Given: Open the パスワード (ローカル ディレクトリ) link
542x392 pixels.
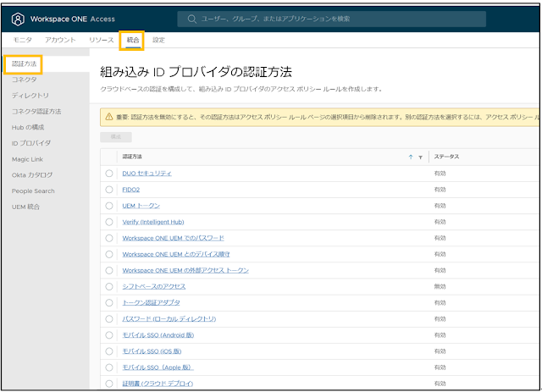Looking at the screenshot, I should click(169, 319).
